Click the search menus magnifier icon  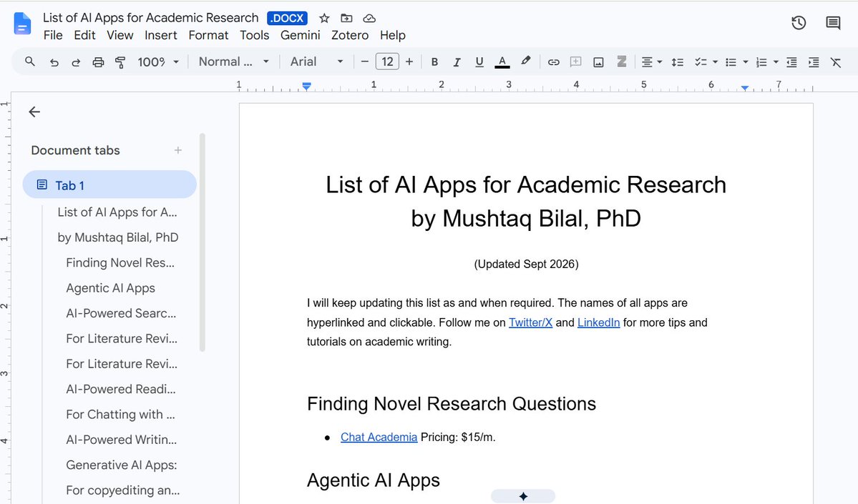click(30, 61)
